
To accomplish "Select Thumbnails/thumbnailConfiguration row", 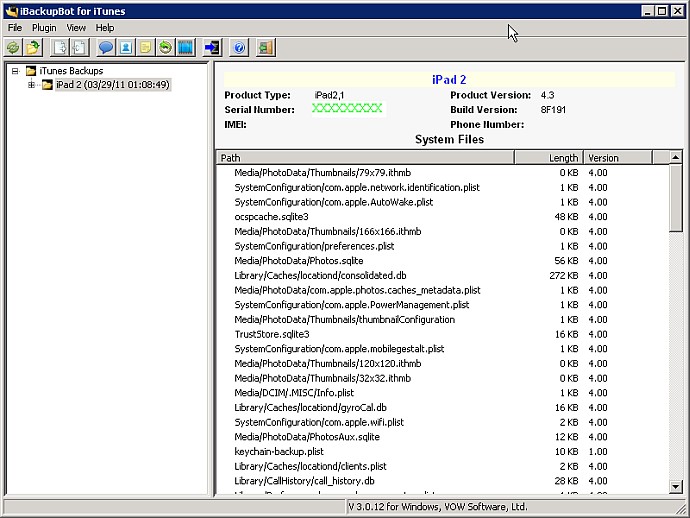I will 442,320.
